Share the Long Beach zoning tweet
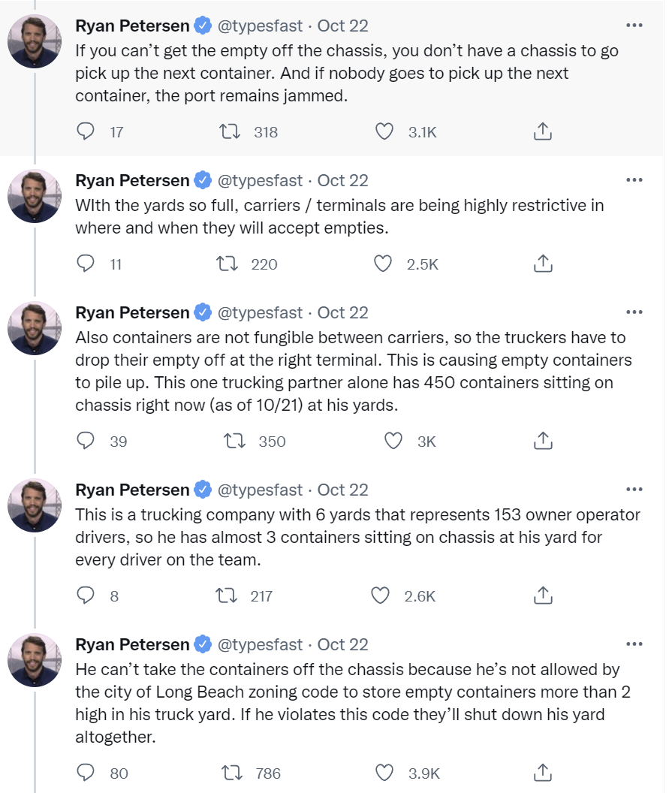 (x=542, y=773)
